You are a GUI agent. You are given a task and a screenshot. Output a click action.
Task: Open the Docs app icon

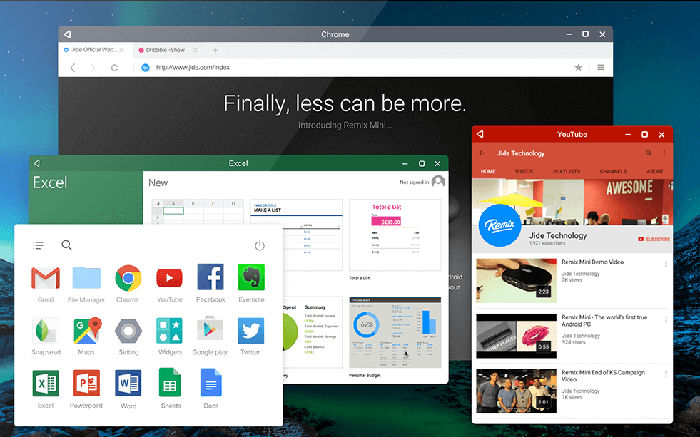(x=211, y=383)
